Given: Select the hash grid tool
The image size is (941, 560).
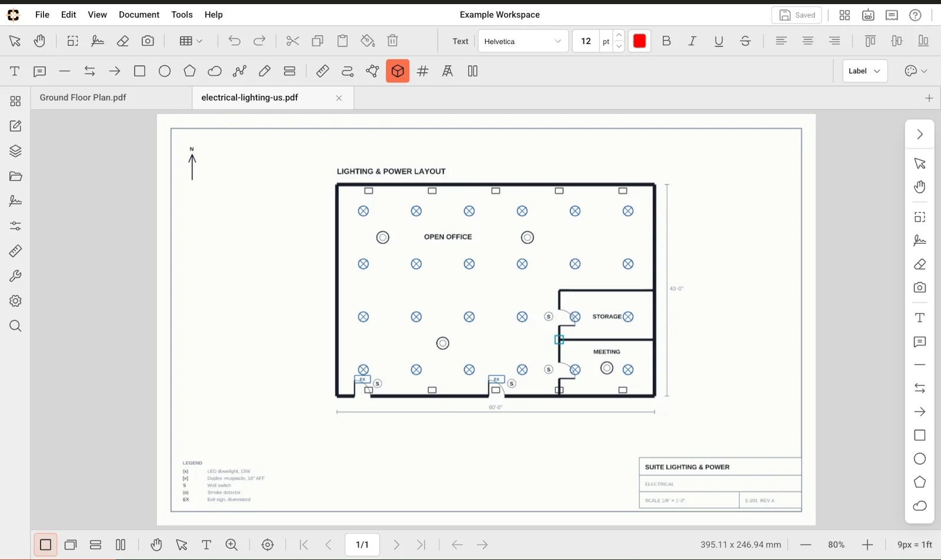Looking at the screenshot, I should pyautogui.click(x=422, y=71).
